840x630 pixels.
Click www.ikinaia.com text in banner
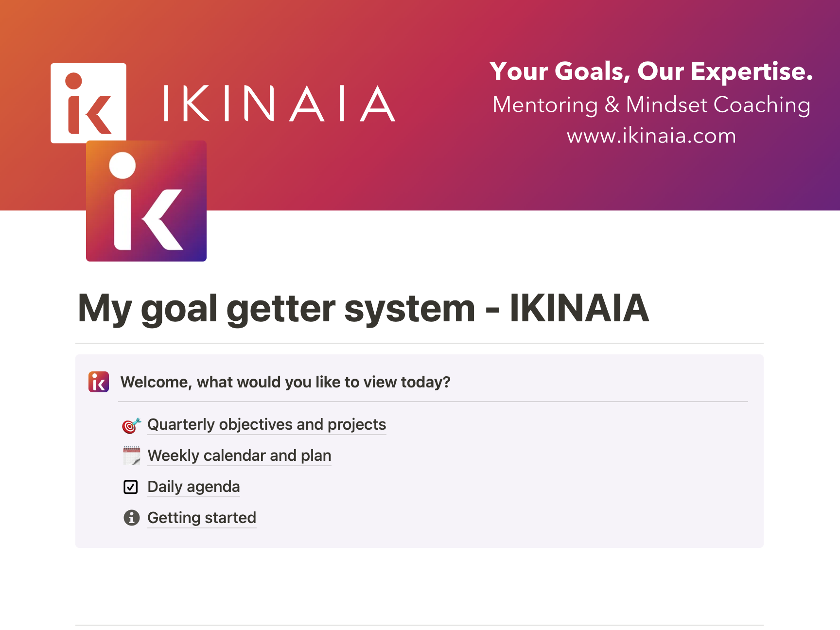[651, 136]
